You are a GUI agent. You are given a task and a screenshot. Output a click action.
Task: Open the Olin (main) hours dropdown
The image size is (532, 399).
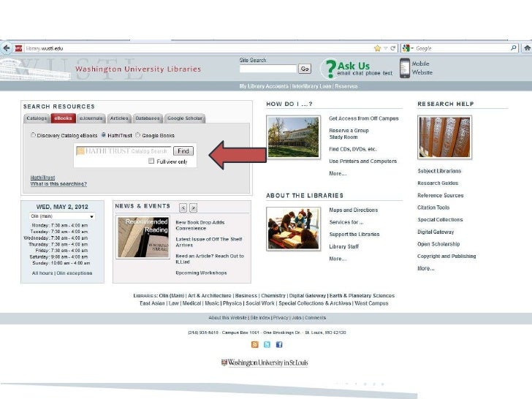(61, 216)
